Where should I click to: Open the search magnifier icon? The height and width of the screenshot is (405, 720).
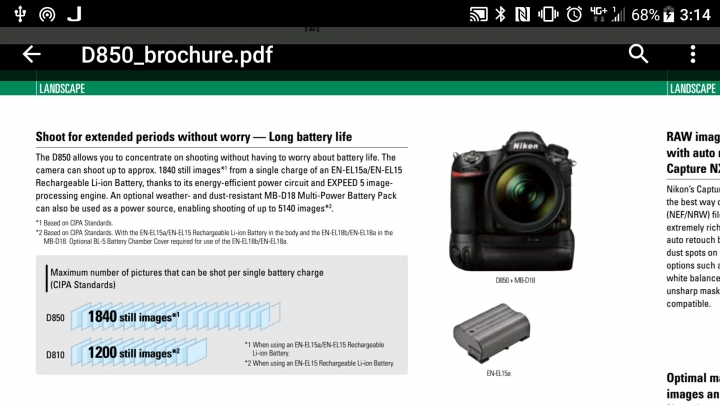638,54
